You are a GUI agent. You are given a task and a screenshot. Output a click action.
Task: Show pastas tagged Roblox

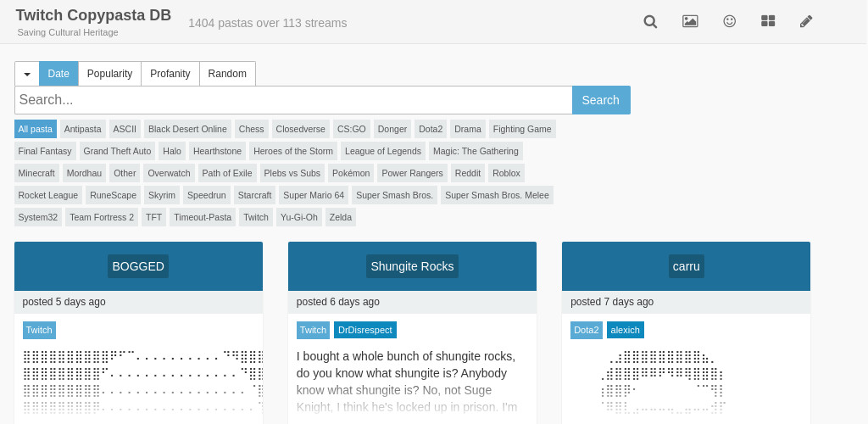(x=507, y=173)
